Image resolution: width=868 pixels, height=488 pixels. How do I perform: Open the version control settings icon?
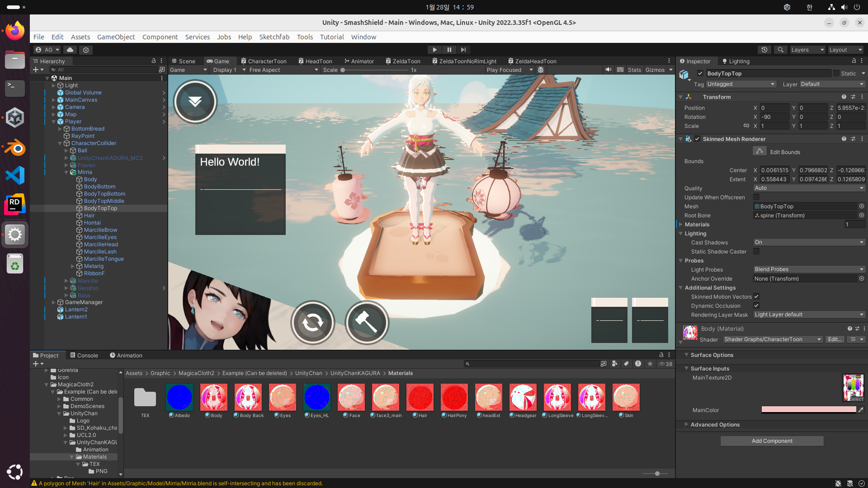86,50
